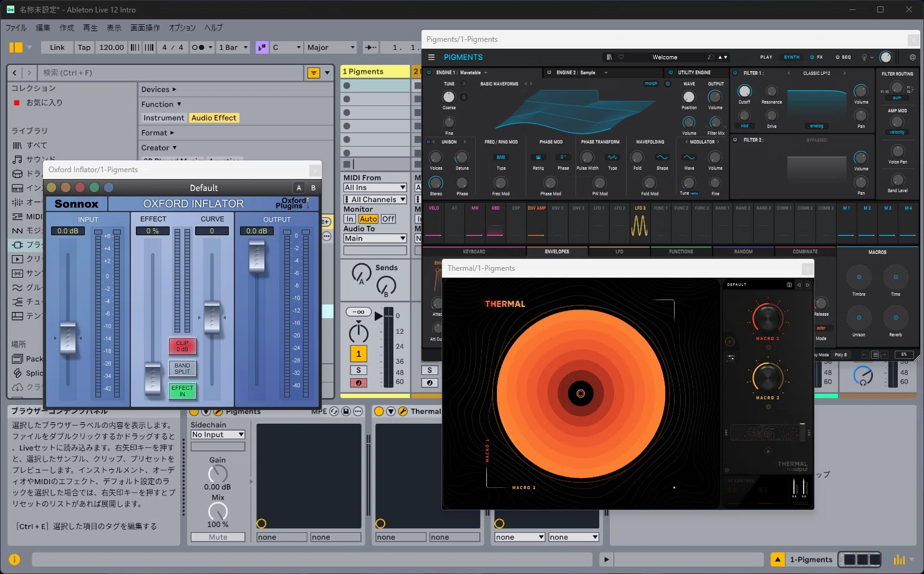Open the Pigments preset library browser icon
The image size is (924, 574).
point(609,57)
